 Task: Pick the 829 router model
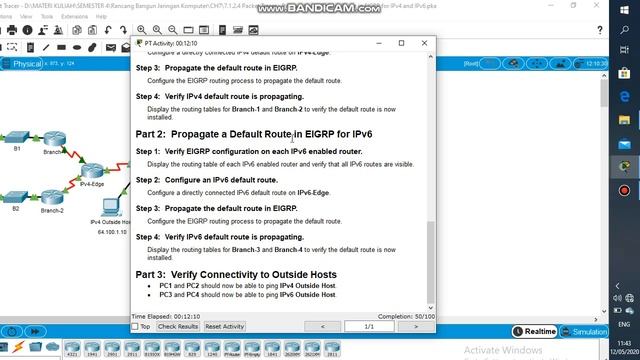[x=192, y=349]
